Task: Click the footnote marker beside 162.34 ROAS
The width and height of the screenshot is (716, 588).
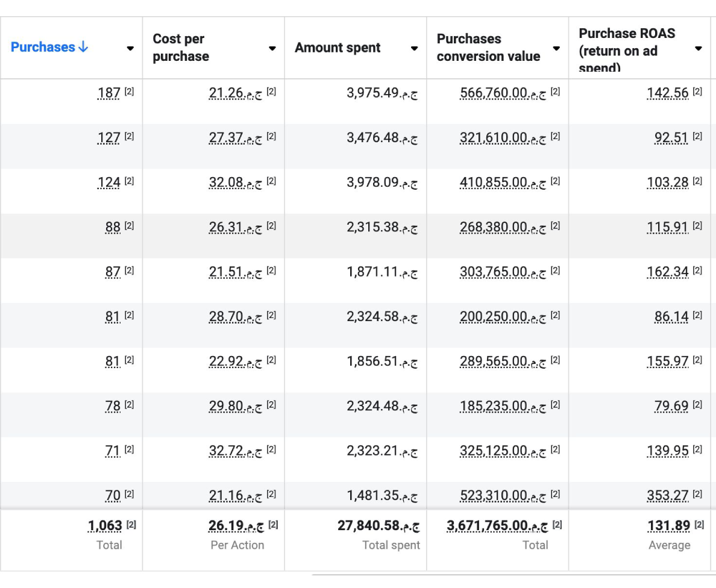Action: (697, 271)
